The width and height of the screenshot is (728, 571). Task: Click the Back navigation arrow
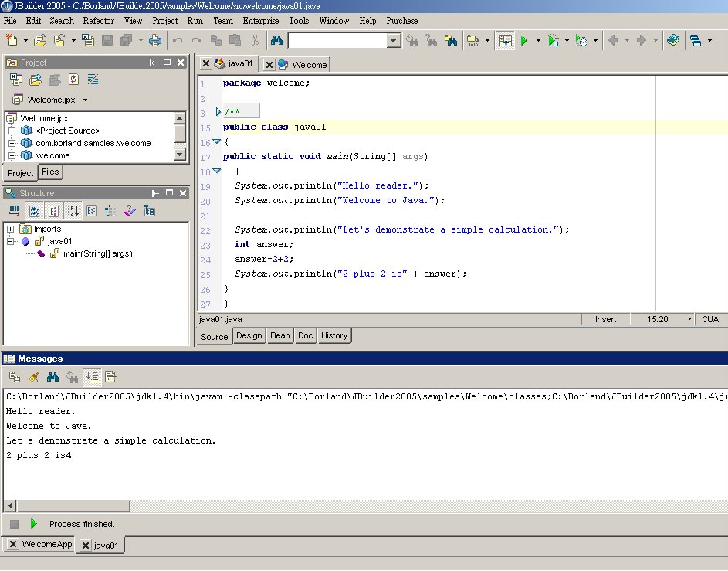pos(613,40)
